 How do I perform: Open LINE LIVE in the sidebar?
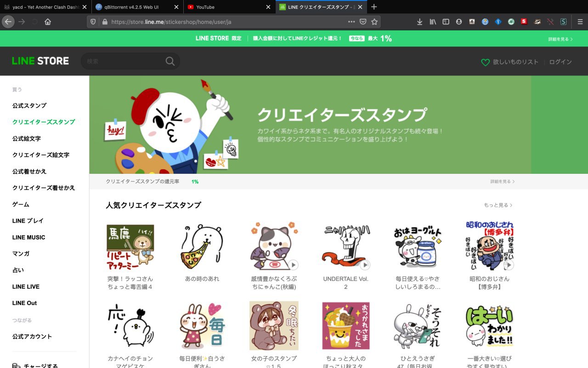[26, 287]
